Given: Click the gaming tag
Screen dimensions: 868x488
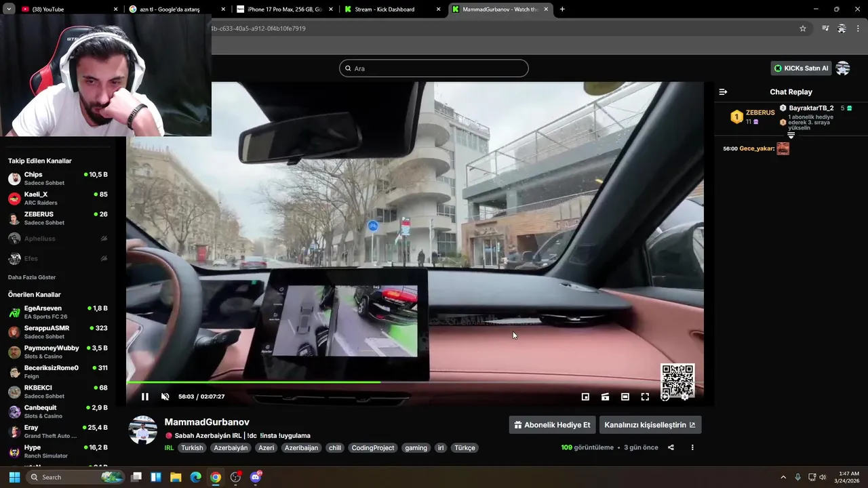Looking at the screenshot, I should pos(416,448).
